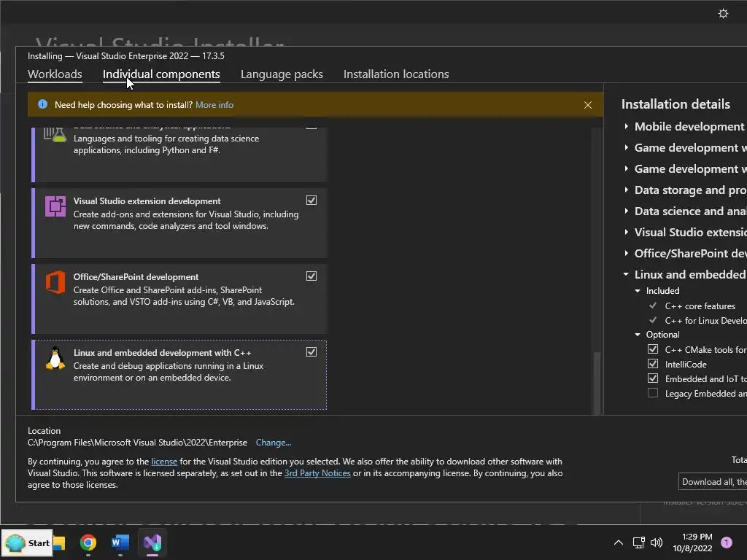Open the 3rd Party Notices link

point(317,473)
